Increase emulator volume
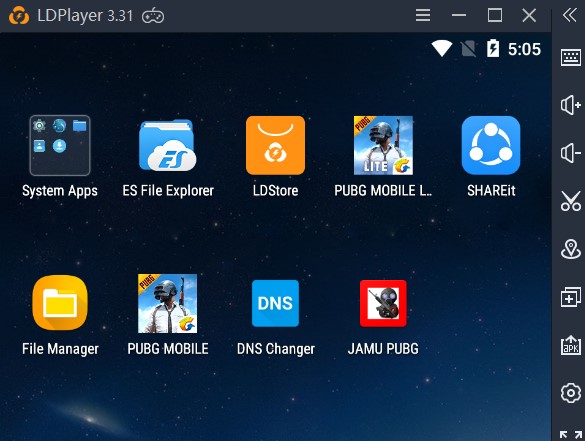585x441 pixels. click(x=571, y=105)
